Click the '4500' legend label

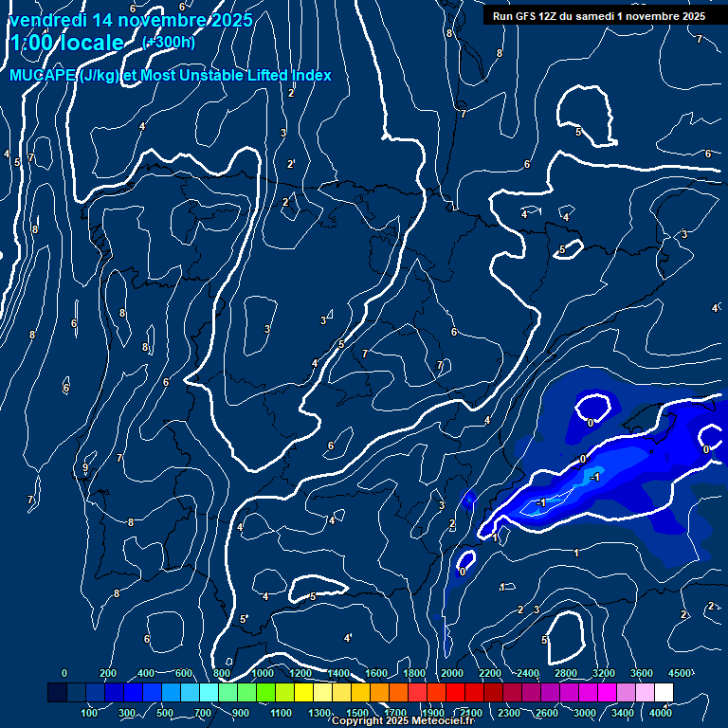pyautogui.click(x=680, y=673)
